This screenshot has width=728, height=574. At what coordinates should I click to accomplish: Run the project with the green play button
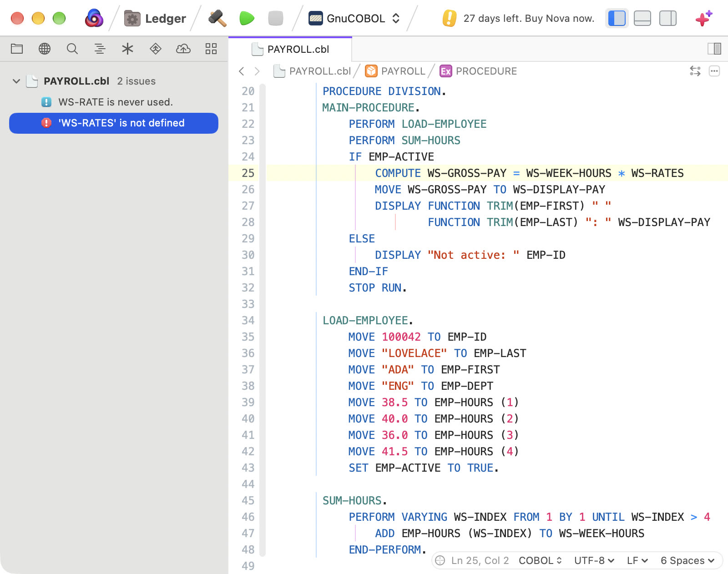coord(247,18)
